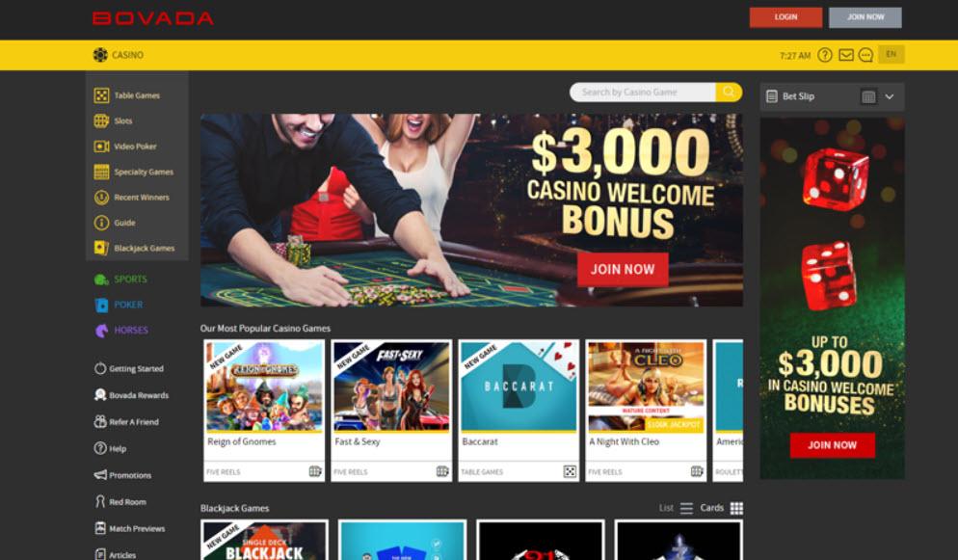Switch Blackjack Games to List view
The image size is (958, 560).
click(x=676, y=508)
